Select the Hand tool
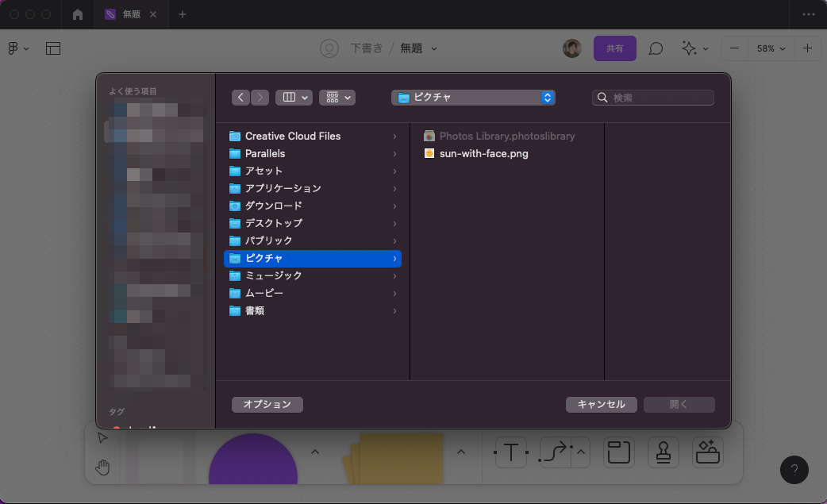 pos(102,467)
